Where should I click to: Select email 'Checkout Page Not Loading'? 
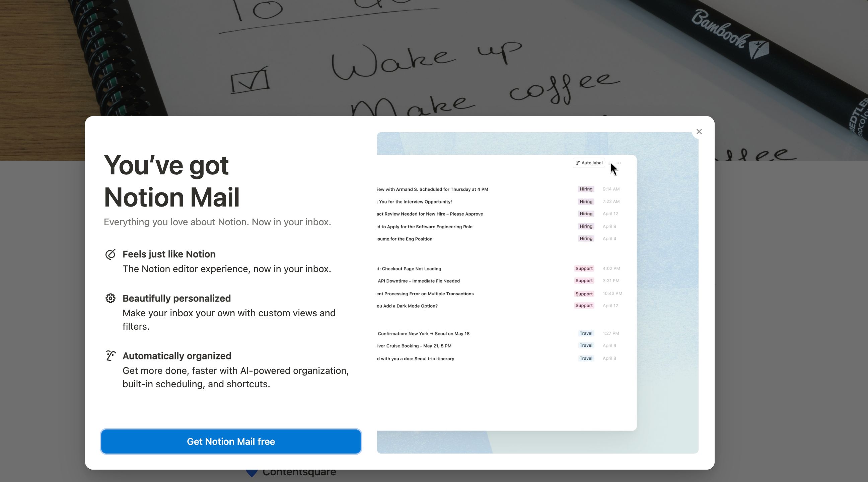click(x=409, y=268)
